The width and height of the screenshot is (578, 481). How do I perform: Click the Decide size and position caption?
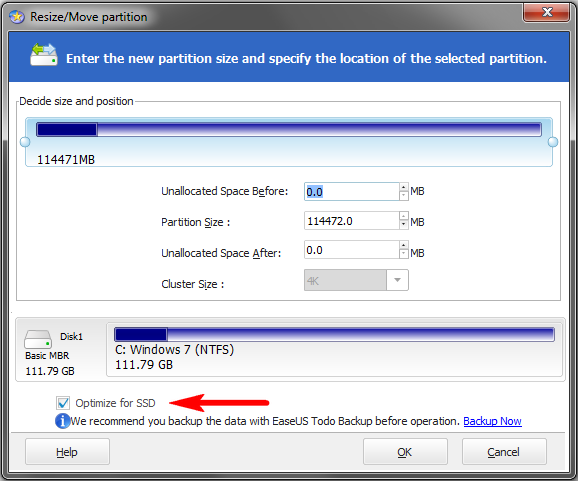pos(76,101)
